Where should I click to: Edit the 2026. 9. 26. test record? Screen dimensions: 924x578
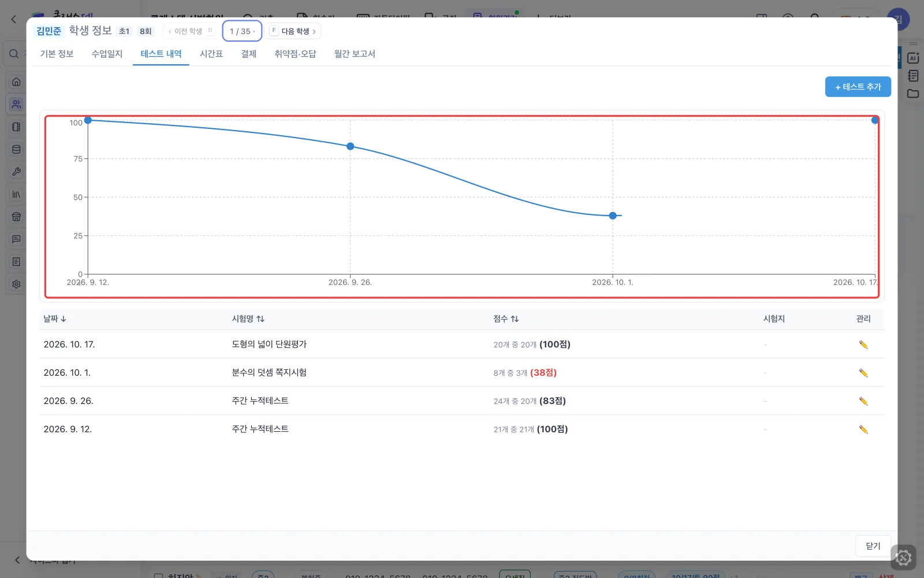863,401
